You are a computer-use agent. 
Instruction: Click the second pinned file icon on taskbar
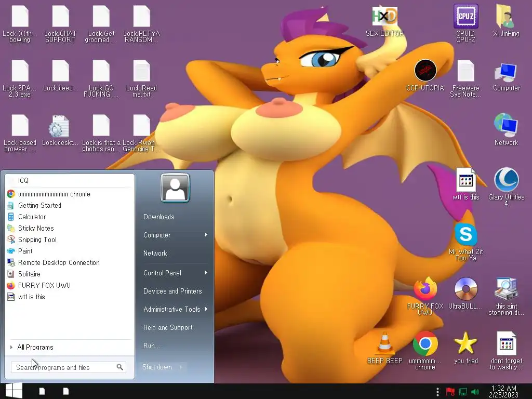[x=66, y=391]
